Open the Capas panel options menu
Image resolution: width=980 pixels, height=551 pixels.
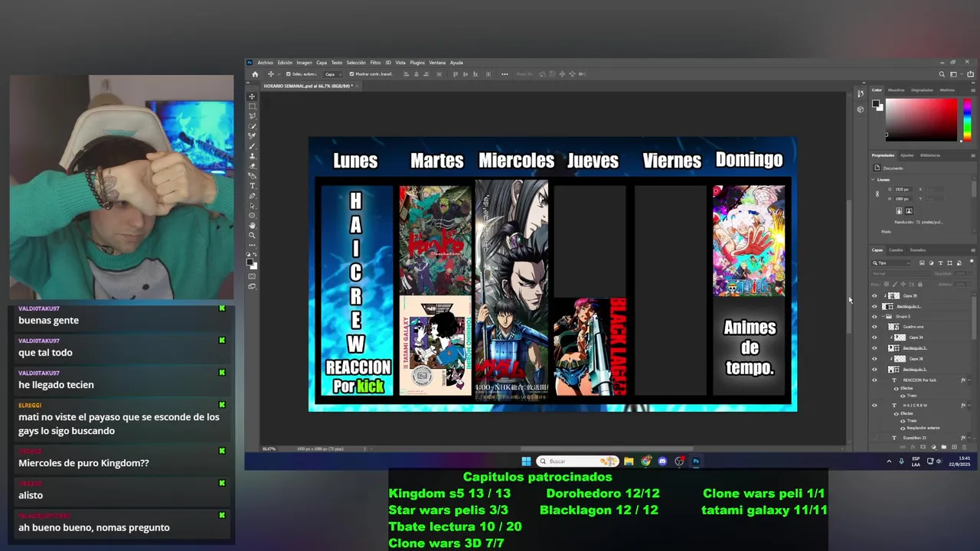click(x=973, y=250)
